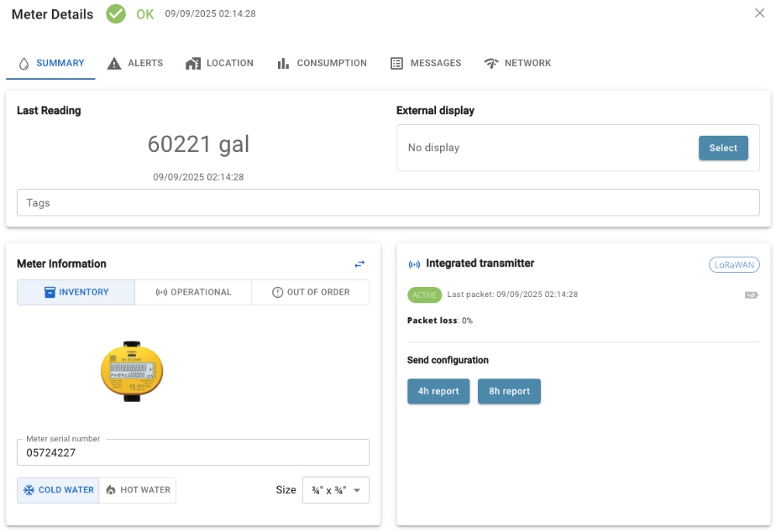This screenshot has width=776, height=532.
Task: Click the green OK status checkmark icon
Action: point(116,14)
